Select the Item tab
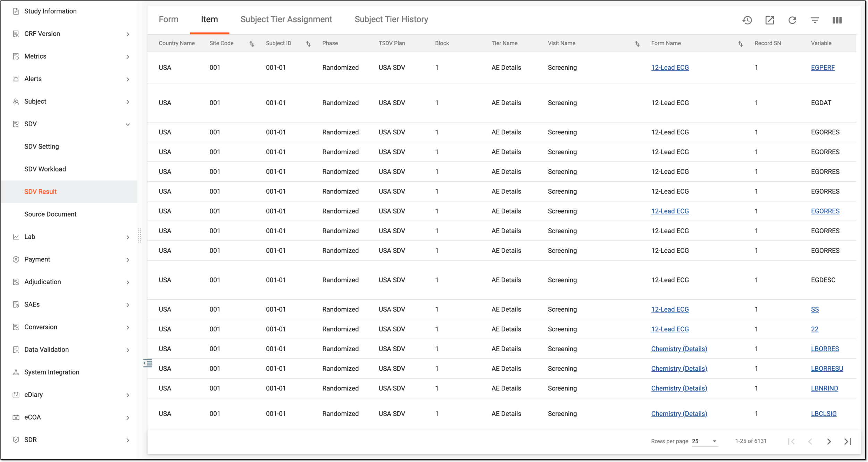The height and width of the screenshot is (462, 868). coord(209,19)
